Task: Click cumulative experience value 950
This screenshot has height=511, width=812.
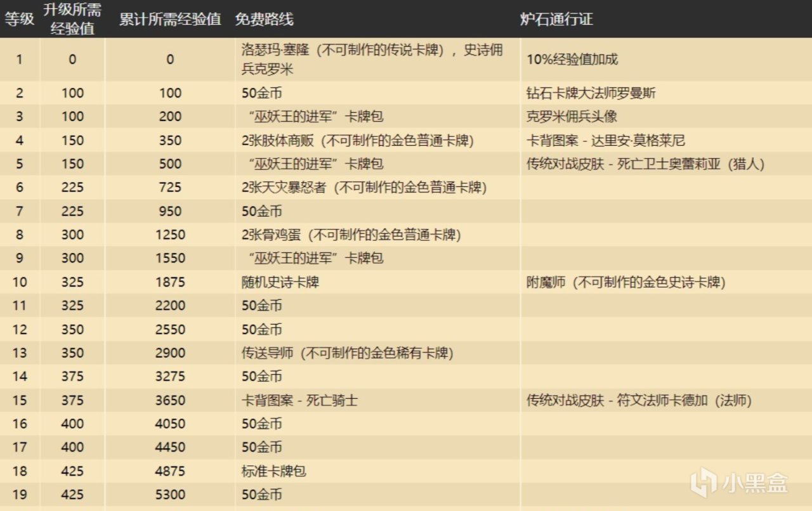Action: pyautogui.click(x=170, y=211)
